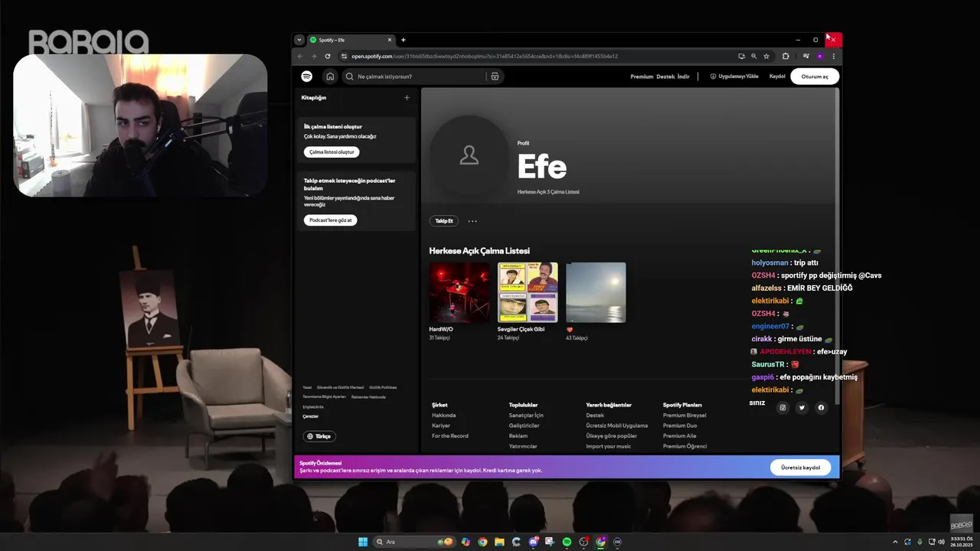Open Premium Bireysel plan link
The width and height of the screenshot is (980, 551).
(x=684, y=416)
